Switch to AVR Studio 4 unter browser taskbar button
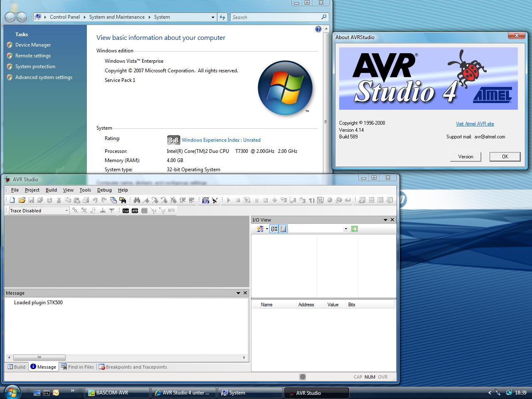 tap(183, 393)
